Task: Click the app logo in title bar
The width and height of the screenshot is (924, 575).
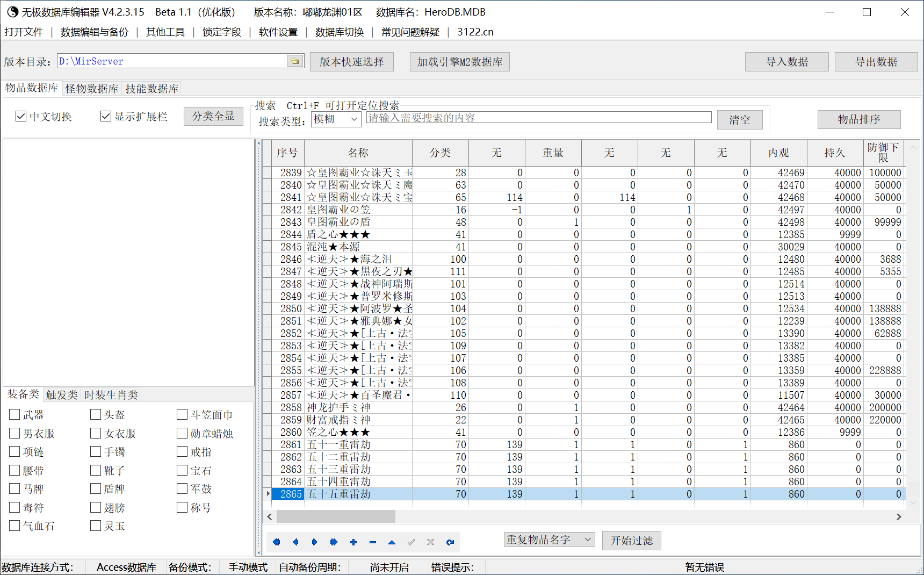Action: click(x=12, y=12)
